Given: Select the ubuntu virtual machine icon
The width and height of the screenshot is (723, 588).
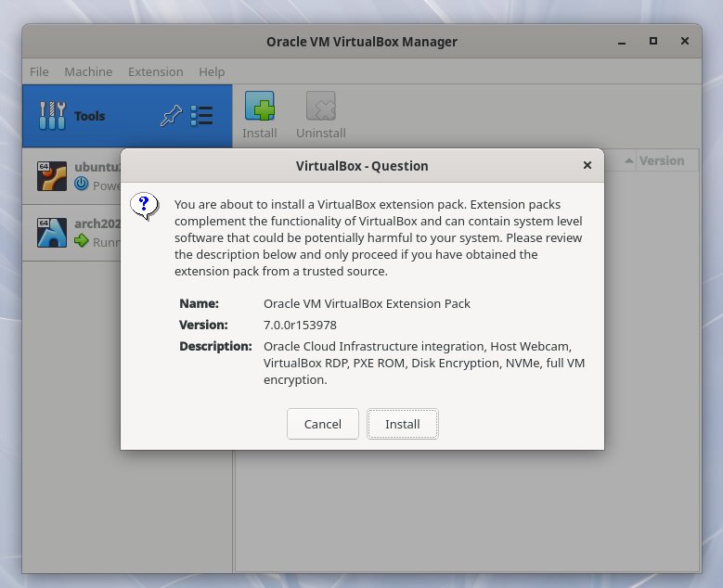Looking at the screenshot, I should point(52,176).
